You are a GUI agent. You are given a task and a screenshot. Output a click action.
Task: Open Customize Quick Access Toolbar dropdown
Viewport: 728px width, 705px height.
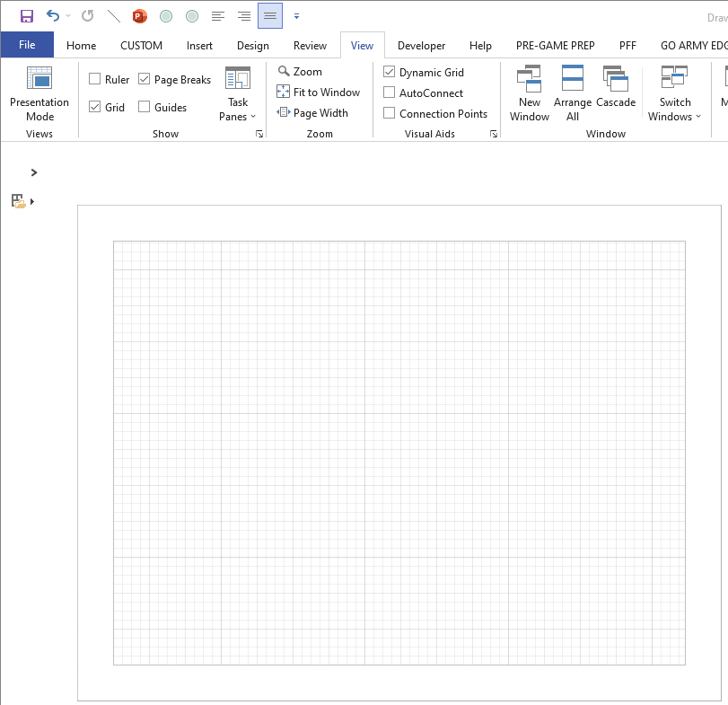[x=296, y=16]
